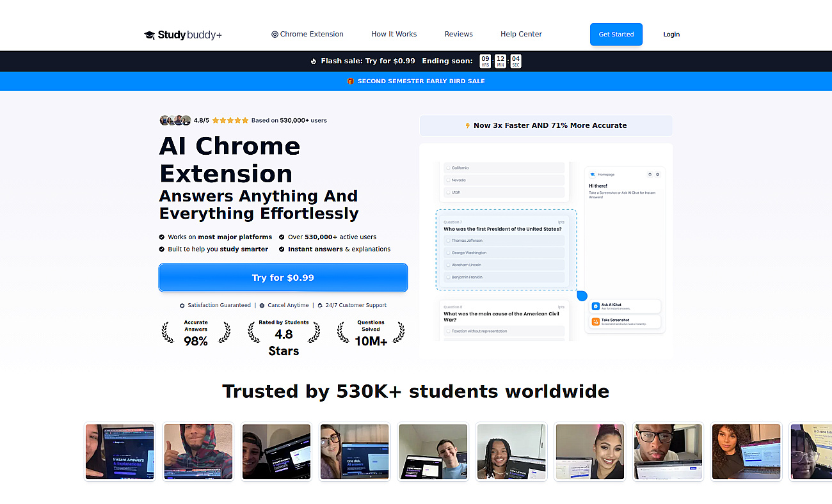Click the first President question text
The height and width of the screenshot is (504, 832).
coord(503,229)
